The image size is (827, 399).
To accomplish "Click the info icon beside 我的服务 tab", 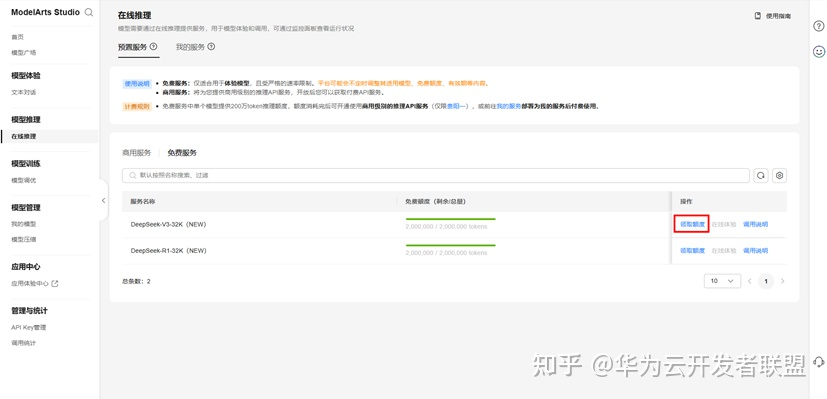I will [211, 47].
